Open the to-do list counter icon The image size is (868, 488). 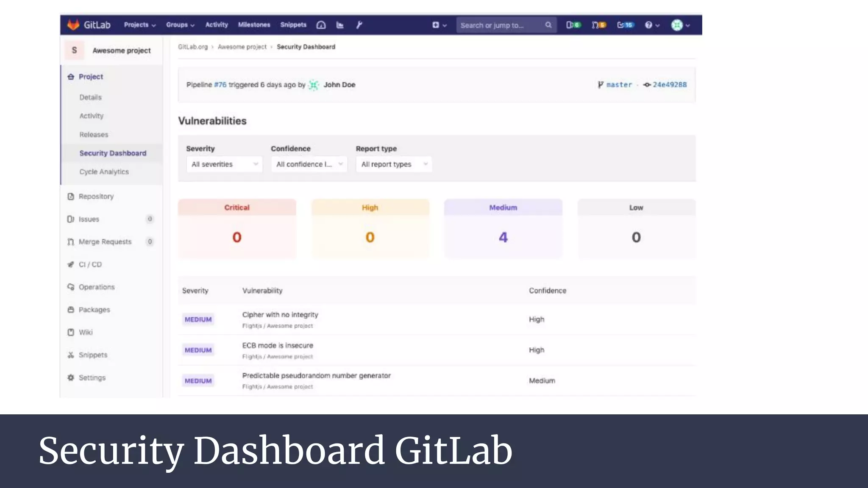click(626, 25)
